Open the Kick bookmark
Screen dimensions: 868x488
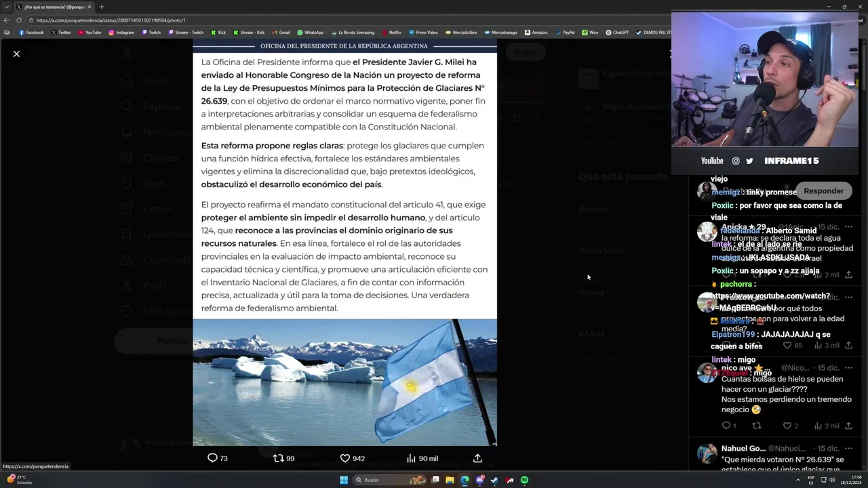pos(218,33)
